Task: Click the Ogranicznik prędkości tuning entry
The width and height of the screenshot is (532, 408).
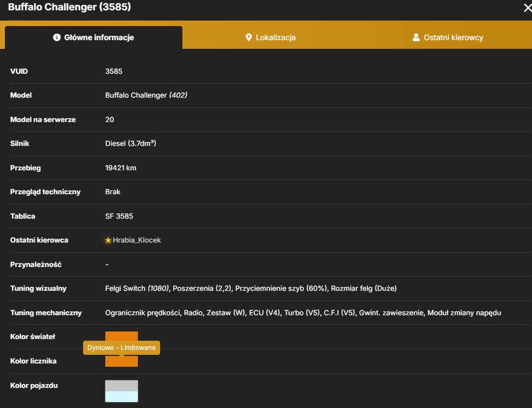Action: [143, 313]
